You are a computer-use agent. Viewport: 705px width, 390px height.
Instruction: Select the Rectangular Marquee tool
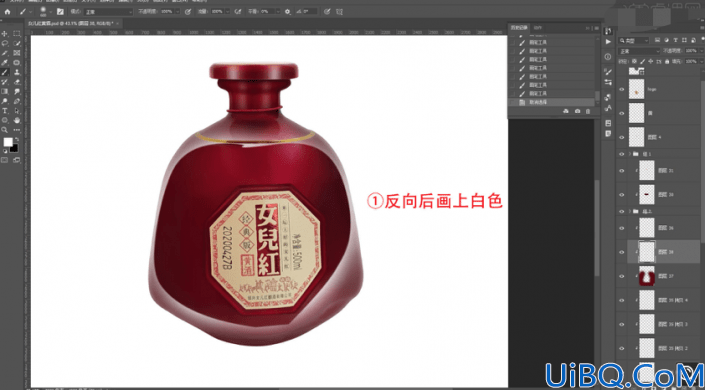(17, 34)
